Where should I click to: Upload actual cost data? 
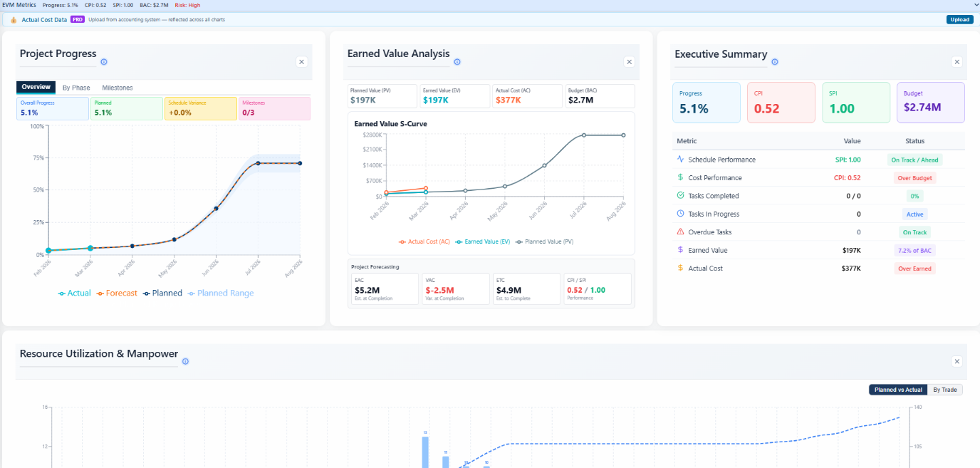point(959,19)
